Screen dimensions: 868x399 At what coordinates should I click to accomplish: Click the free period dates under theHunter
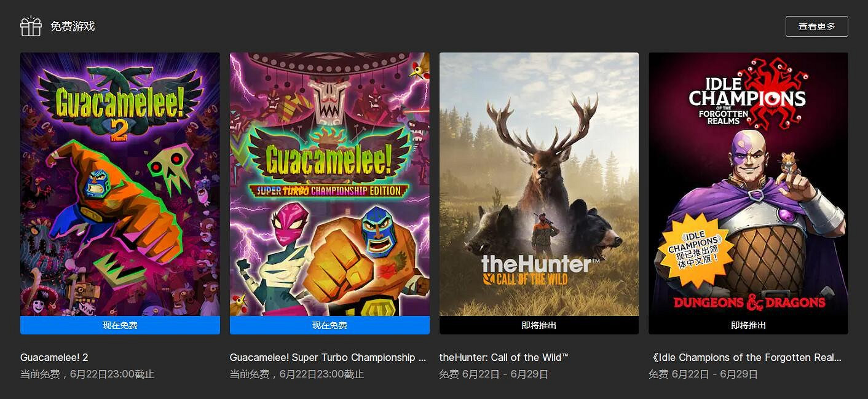[494, 374]
